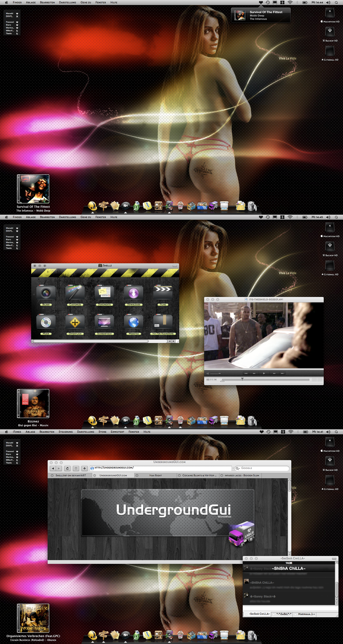Click the fast-forward button in video player
This screenshot has width=343, height=644.
coord(274,373)
